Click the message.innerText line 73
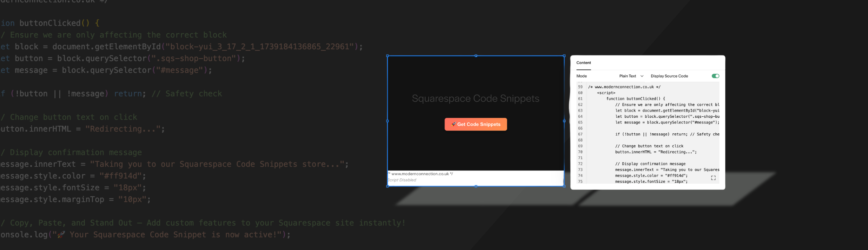This screenshot has width=868, height=250. pyautogui.click(x=667, y=169)
